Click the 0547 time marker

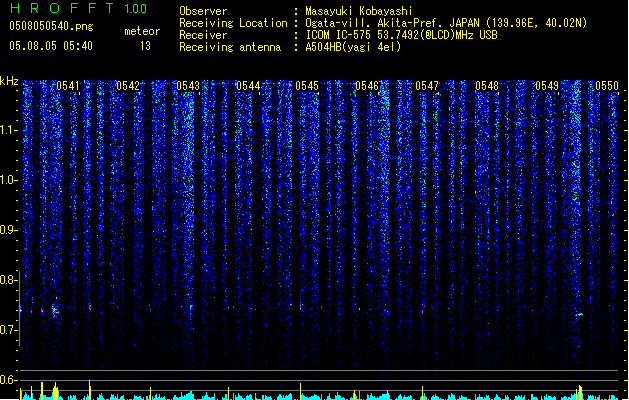427,86
